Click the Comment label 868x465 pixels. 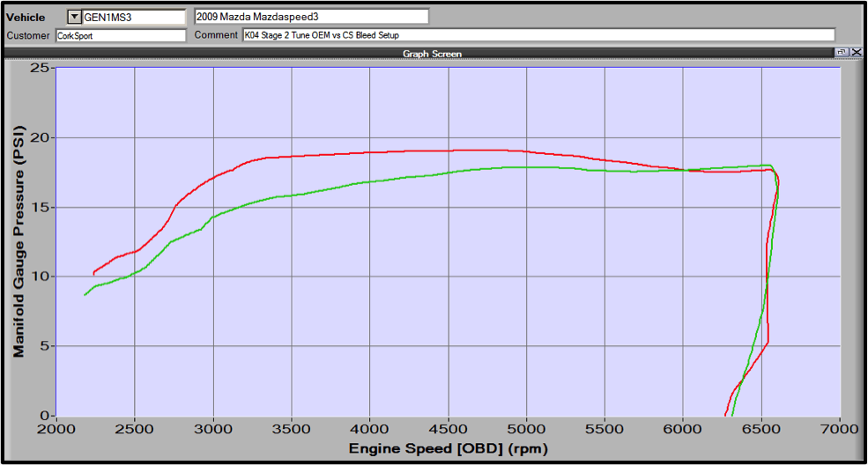click(x=216, y=35)
